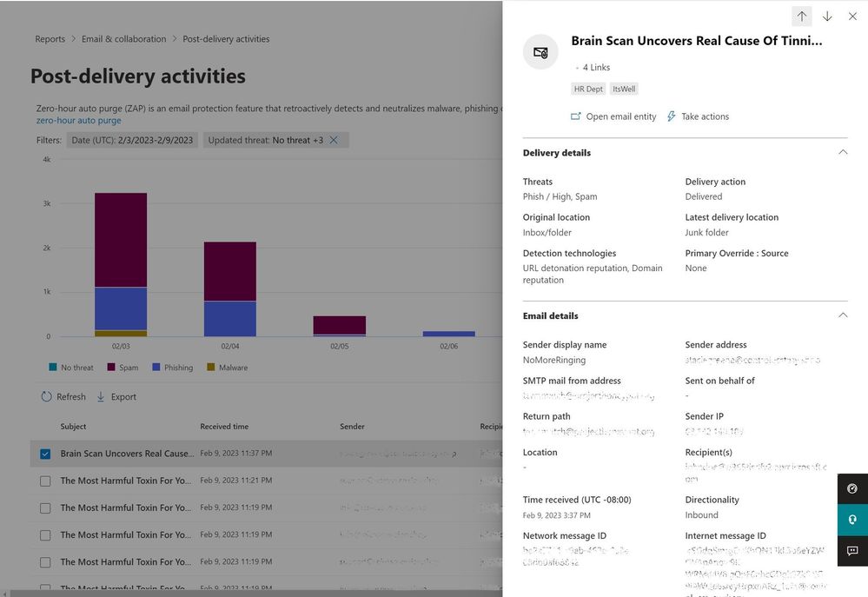
Task: Click the email envelope avatar icon
Action: point(540,52)
